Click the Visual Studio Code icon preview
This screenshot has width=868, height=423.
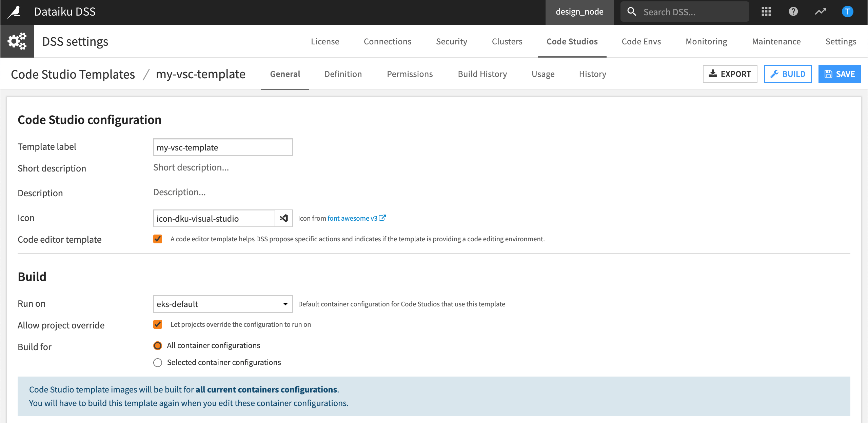click(283, 218)
